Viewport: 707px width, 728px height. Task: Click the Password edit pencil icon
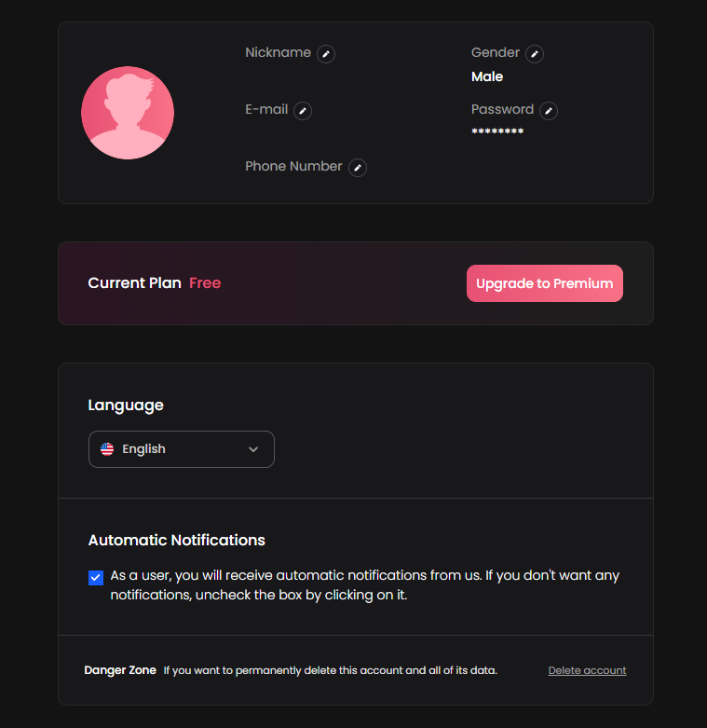coord(549,111)
